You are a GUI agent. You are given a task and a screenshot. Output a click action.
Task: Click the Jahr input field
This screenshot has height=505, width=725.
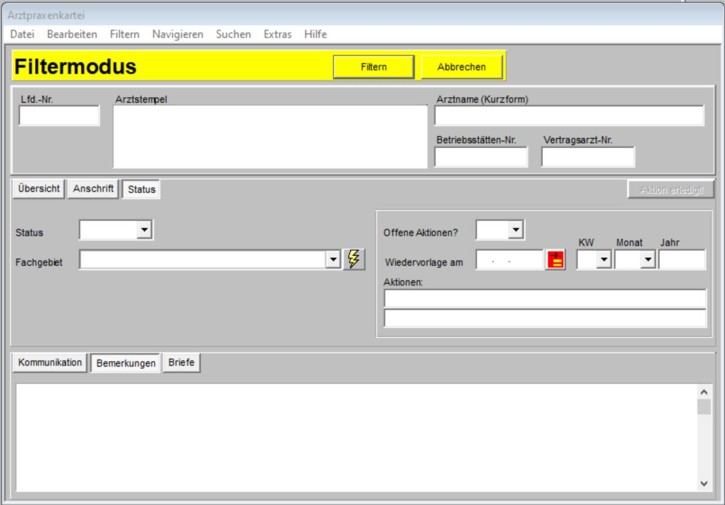(682, 261)
